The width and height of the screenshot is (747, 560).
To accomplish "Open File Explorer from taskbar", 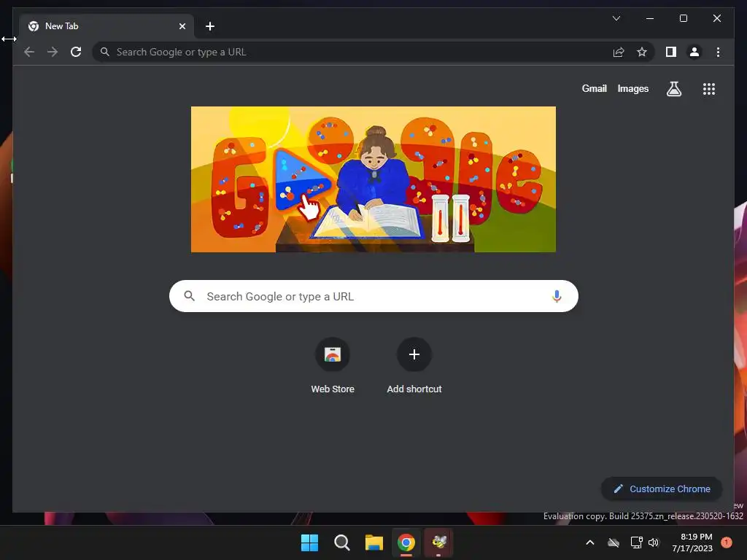I will pos(374,542).
